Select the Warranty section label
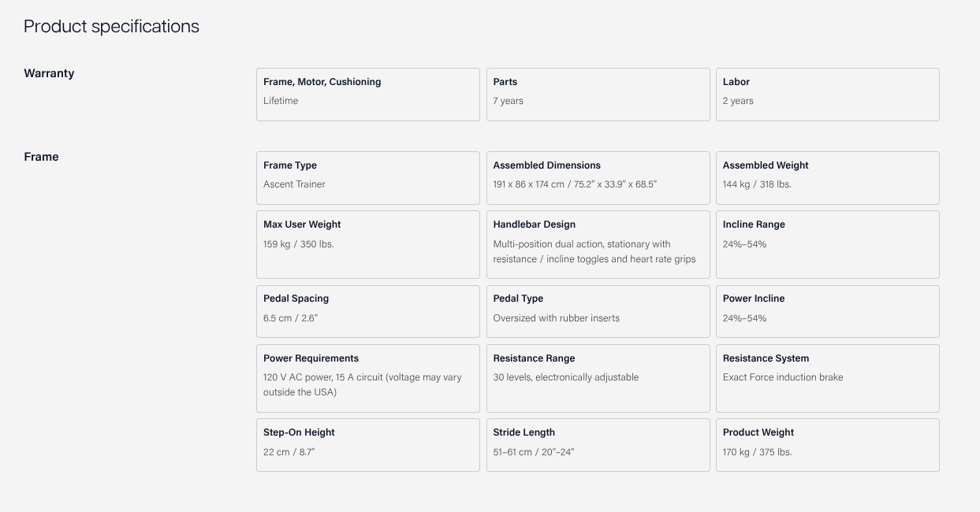Screen dimensions: 980x512 pos(49,73)
